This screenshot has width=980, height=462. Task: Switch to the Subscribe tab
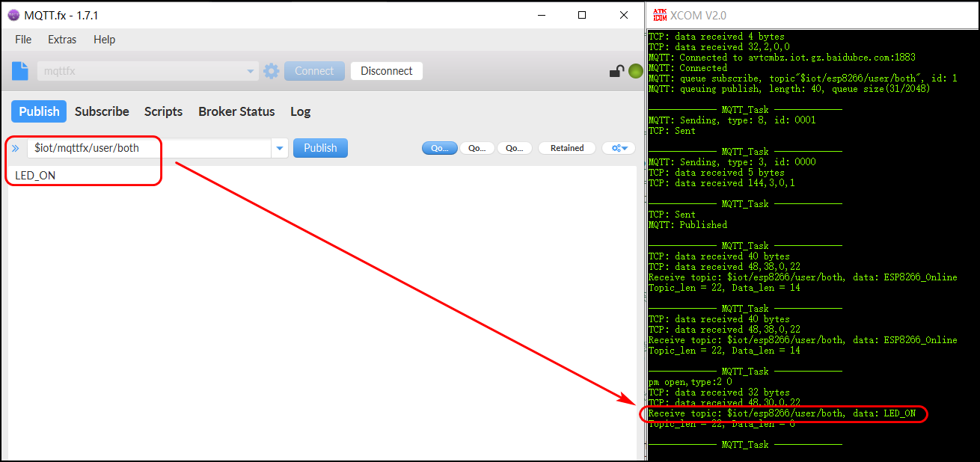[102, 111]
